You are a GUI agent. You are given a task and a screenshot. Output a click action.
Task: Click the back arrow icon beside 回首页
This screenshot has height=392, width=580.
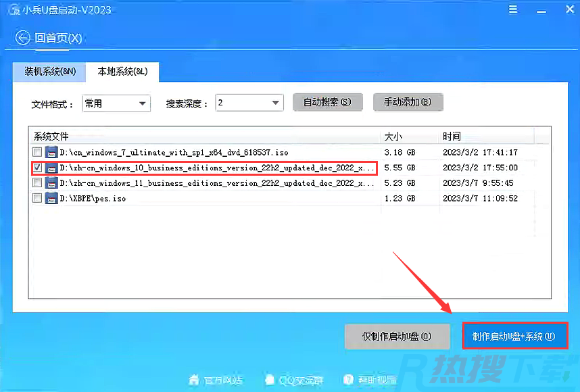pos(22,38)
